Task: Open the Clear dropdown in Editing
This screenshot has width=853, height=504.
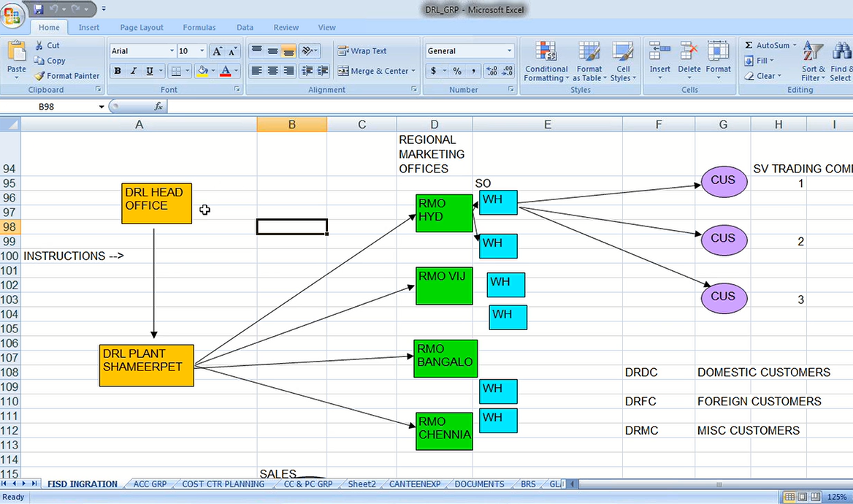Action: click(x=762, y=76)
